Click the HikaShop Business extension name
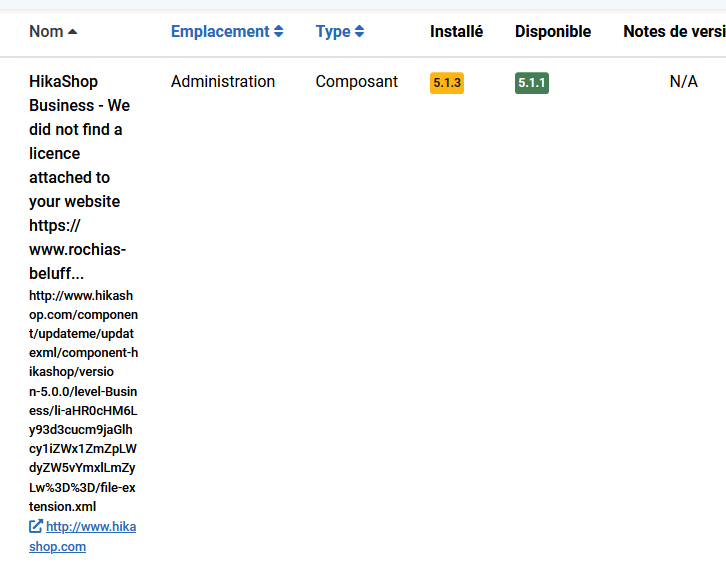Image resolution: width=726 pixels, height=562 pixels. click(x=80, y=177)
